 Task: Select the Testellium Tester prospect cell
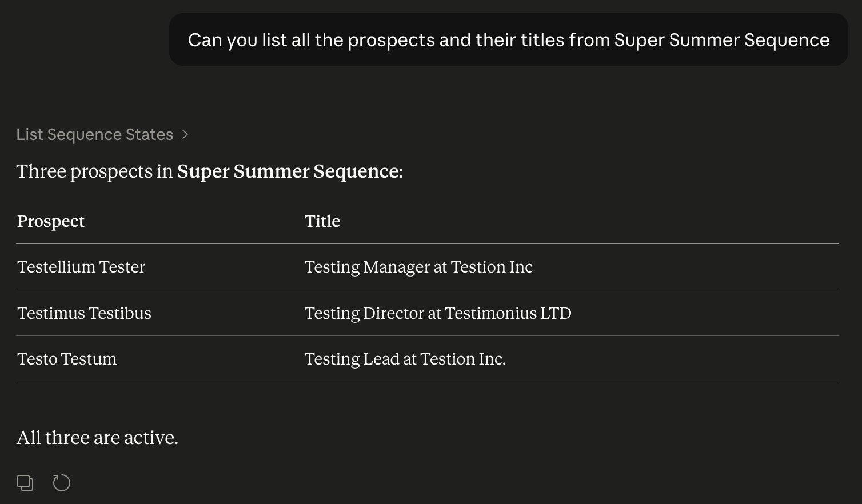81,267
